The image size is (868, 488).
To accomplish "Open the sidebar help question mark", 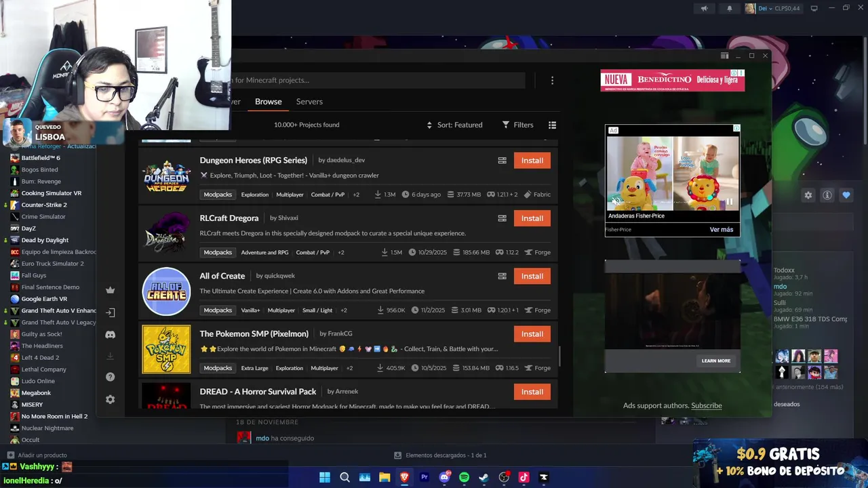I will (111, 377).
